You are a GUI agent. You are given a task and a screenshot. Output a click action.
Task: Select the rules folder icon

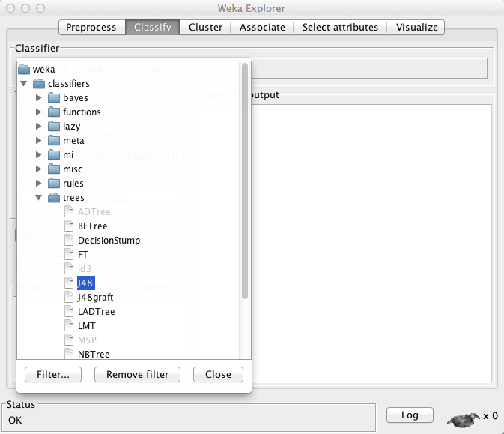point(53,184)
